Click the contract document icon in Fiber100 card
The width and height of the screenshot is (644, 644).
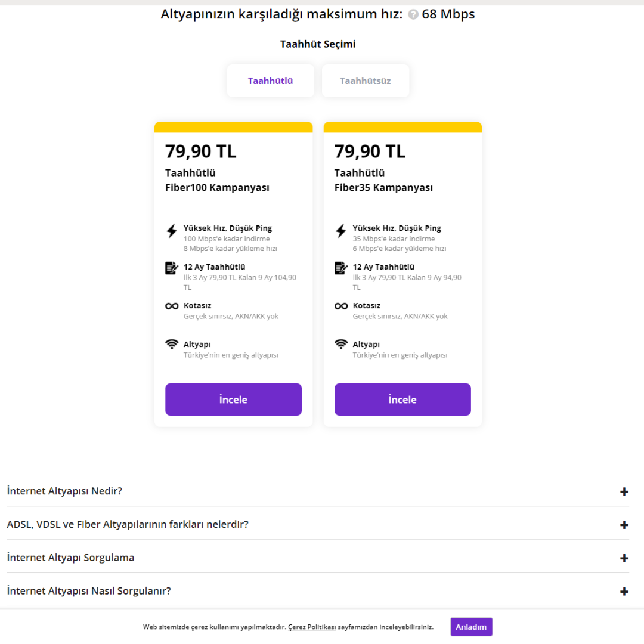point(172,268)
